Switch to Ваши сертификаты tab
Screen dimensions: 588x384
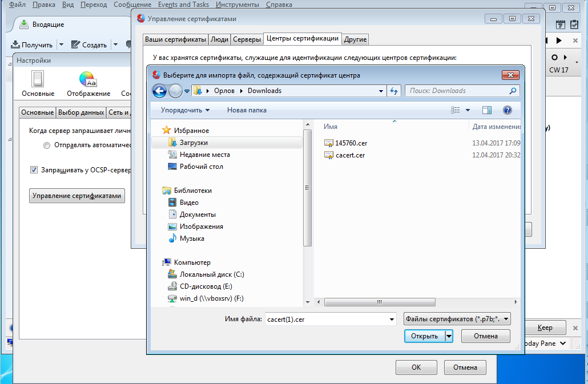point(175,39)
